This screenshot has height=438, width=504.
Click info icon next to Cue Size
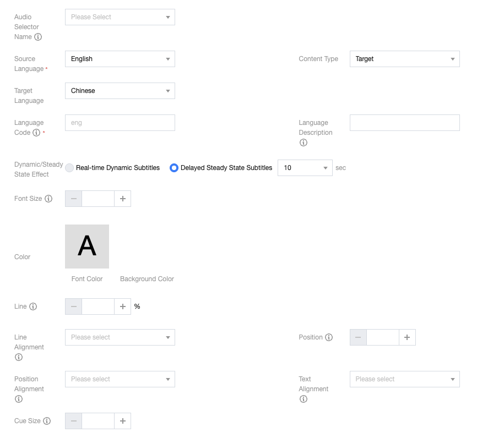[x=47, y=421]
